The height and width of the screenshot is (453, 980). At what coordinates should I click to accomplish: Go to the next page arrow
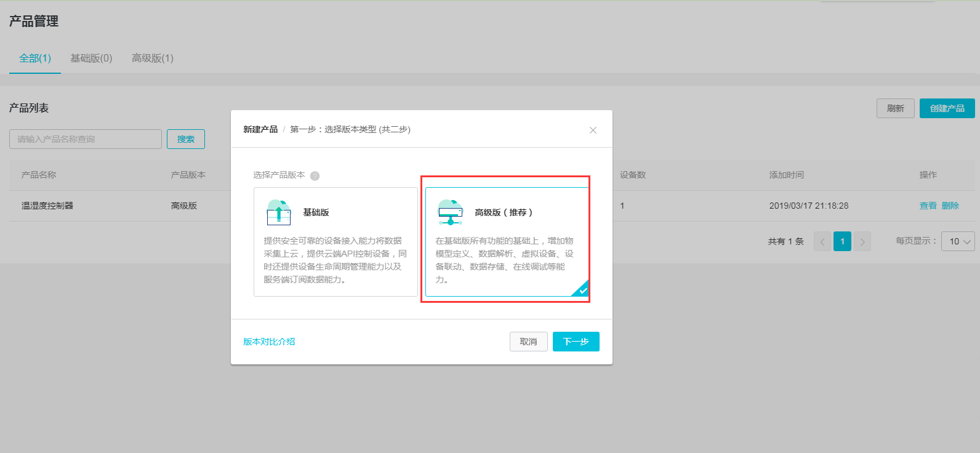(x=862, y=241)
